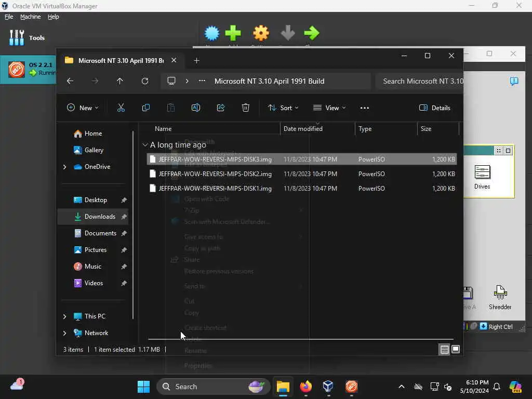Collapse the A long time ago group
This screenshot has width=532, height=399.
(145, 145)
